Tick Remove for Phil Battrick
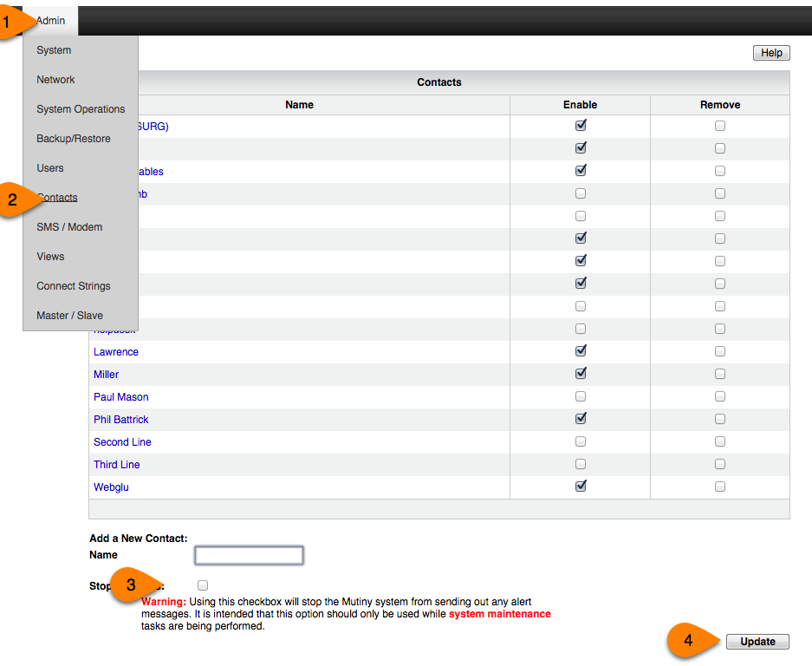This screenshot has height=666, width=812. [720, 419]
